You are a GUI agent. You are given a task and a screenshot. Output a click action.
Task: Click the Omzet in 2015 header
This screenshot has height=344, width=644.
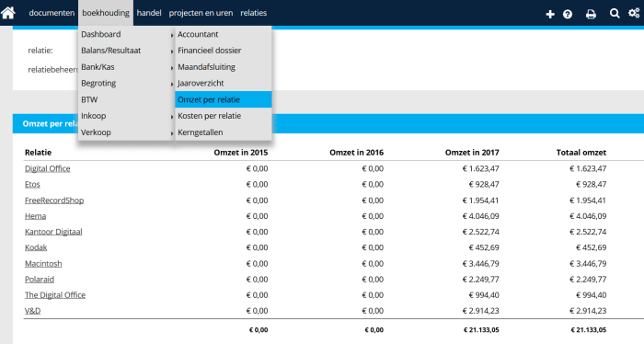241,153
